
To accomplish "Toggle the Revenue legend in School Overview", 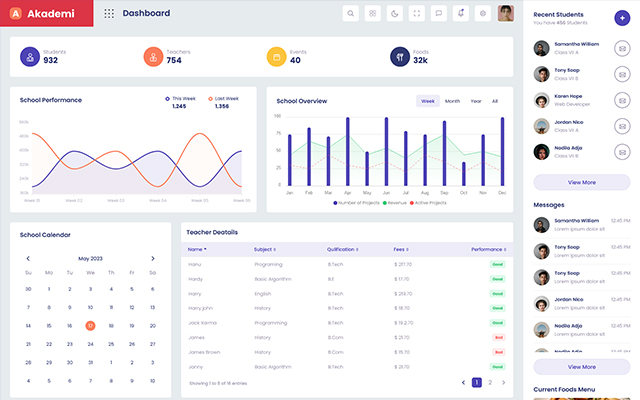I will point(395,202).
